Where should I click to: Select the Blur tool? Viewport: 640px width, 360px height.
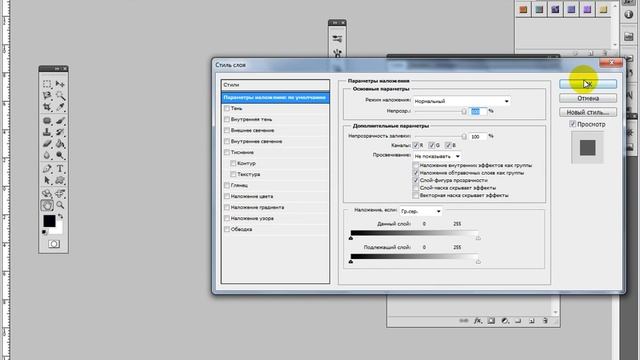tap(47, 155)
